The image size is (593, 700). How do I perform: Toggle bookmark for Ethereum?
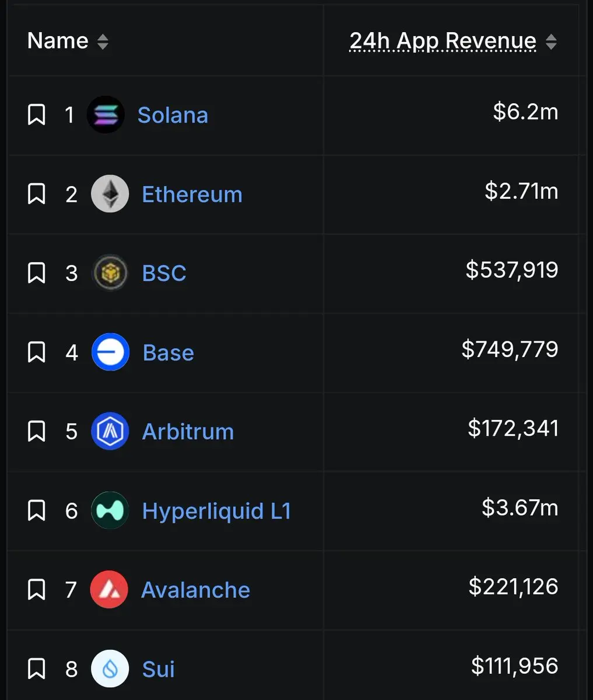(37, 194)
